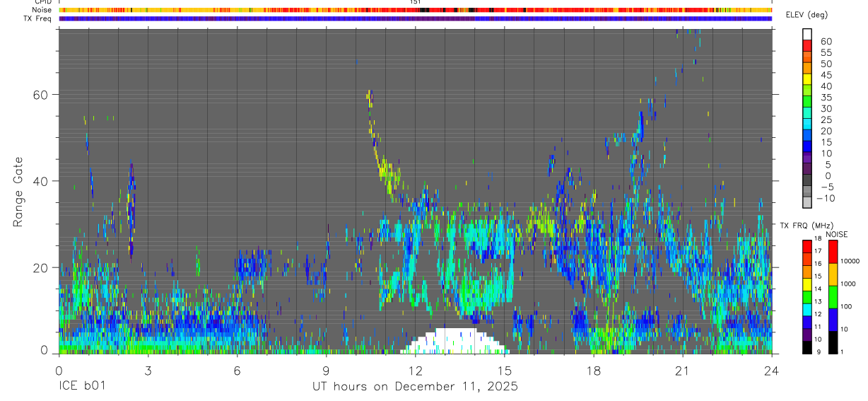This screenshot has width=868, height=401.
Task: Click the "Noise" strip label at top left
Action: pyautogui.click(x=42, y=10)
